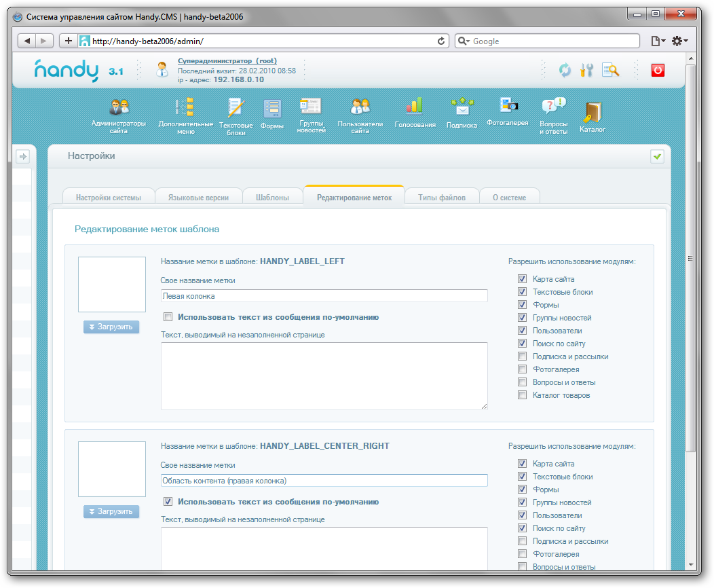714x588 pixels.
Task: Toggle default message text for HANDY_LABEL_CENTER_RIGHT
Action: (168, 502)
